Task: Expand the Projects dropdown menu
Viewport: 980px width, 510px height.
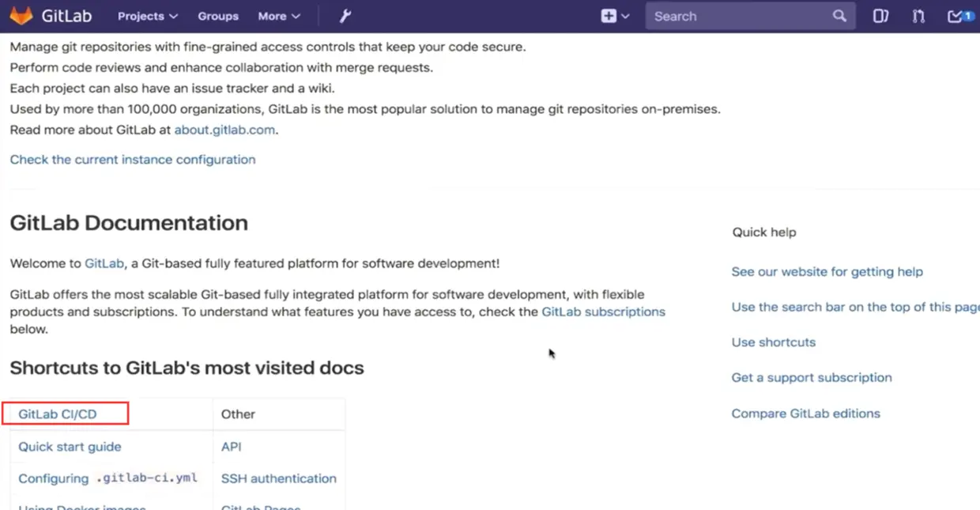Action: click(x=148, y=16)
